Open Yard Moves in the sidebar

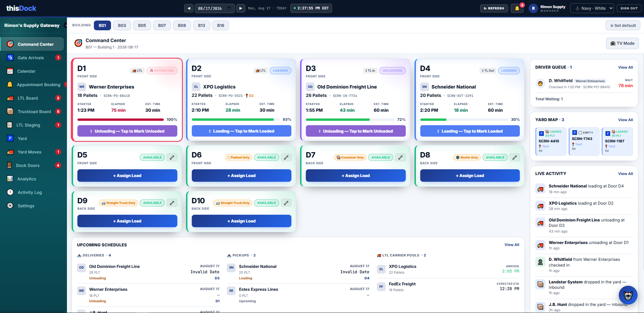(x=32, y=152)
